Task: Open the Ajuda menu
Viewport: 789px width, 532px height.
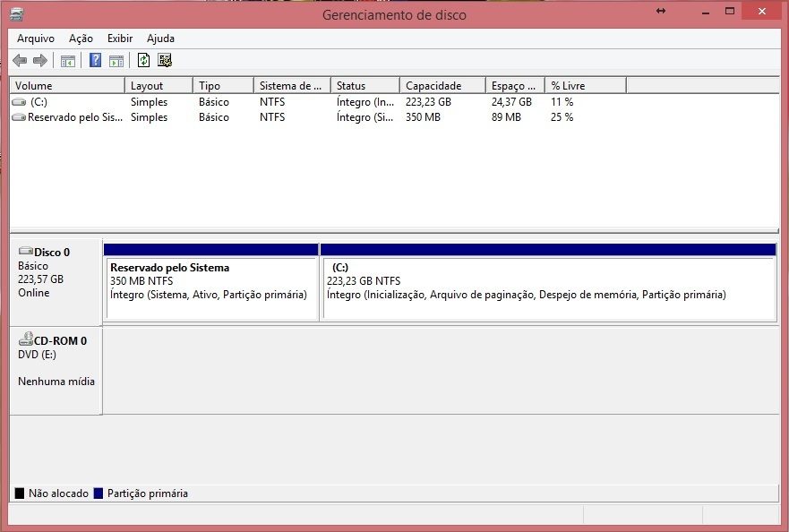Action: pos(160,39)
